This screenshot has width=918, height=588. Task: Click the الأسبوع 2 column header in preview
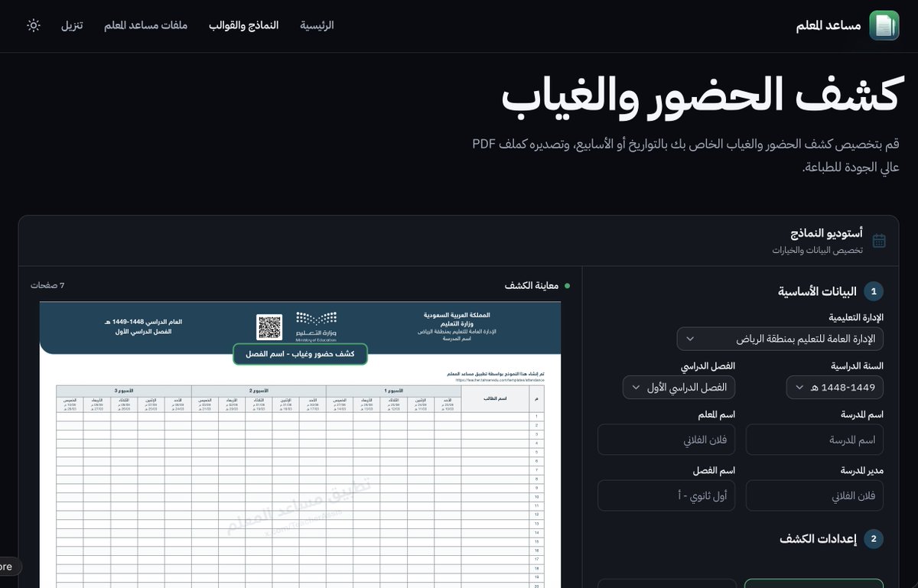tap(259, 389)
